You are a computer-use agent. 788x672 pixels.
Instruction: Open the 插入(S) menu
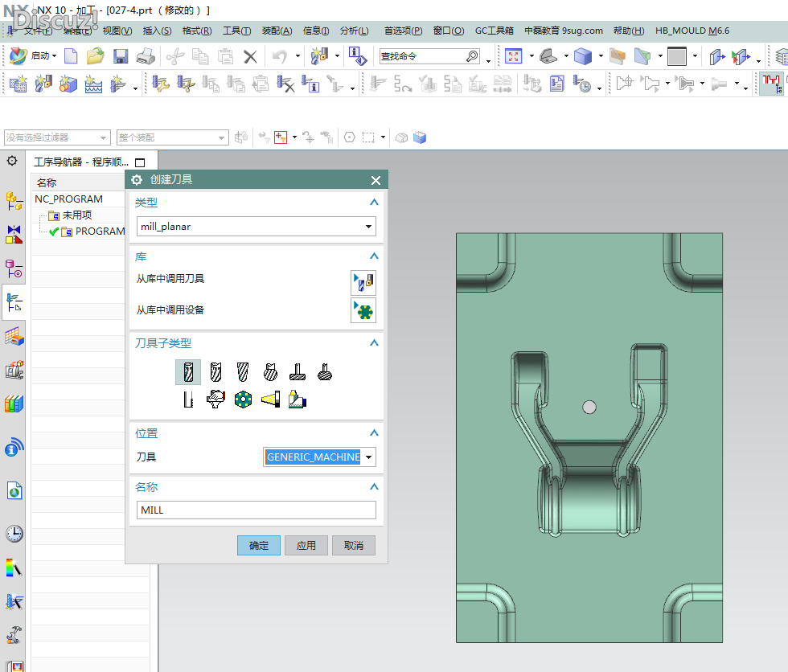point(158,31)
